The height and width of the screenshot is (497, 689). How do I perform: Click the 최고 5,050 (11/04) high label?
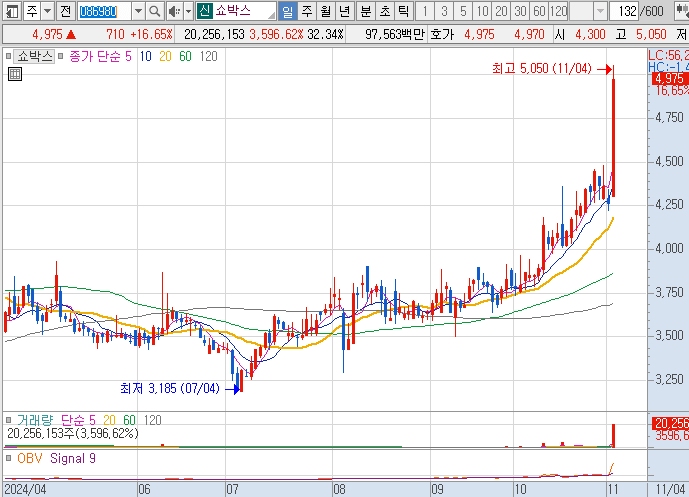[542, 69]
